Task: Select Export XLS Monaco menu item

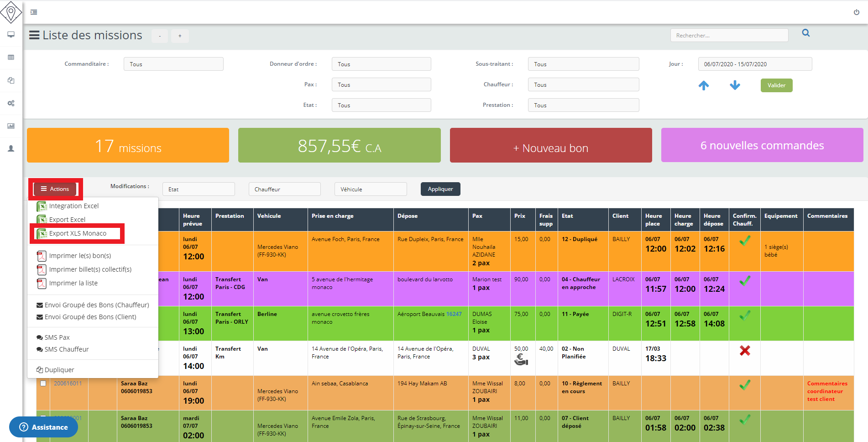Action: 78,233
